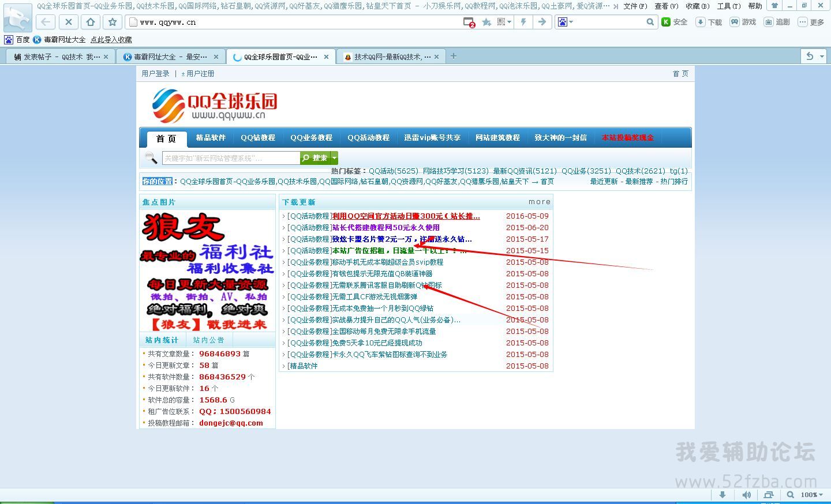
Task: Switch to the 站内公告 panel tab
Action: [x=209, y=340]
